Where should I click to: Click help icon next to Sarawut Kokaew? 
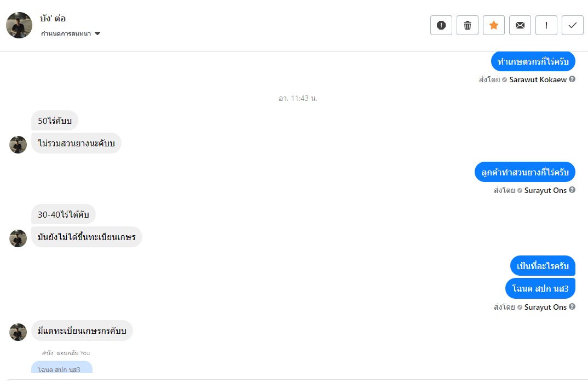[572, 79]
